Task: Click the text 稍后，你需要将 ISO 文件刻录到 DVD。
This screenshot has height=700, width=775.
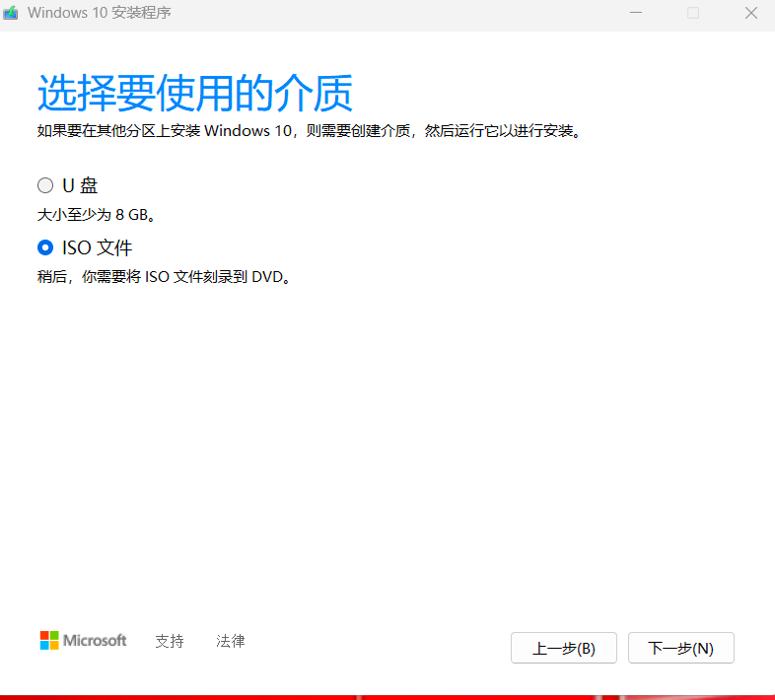Action: point(165,276)
